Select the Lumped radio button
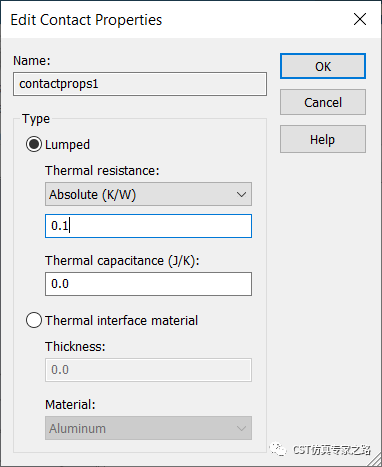The image size is (382, 467). (34, 144)
